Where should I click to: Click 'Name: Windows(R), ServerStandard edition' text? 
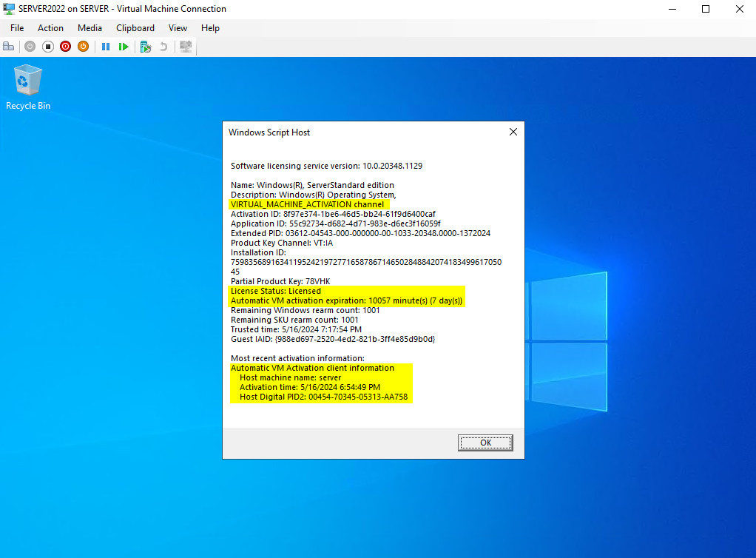click(x=312, y=185)
